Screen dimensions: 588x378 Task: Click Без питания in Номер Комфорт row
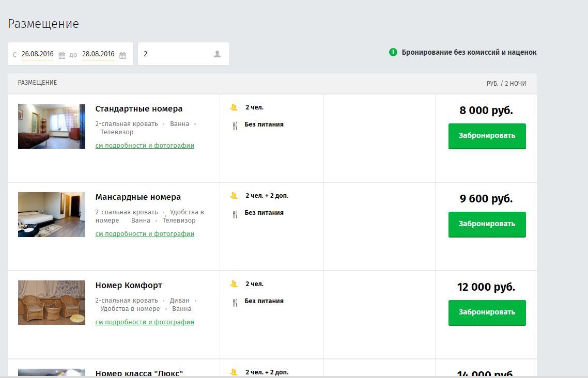(264, 301)
